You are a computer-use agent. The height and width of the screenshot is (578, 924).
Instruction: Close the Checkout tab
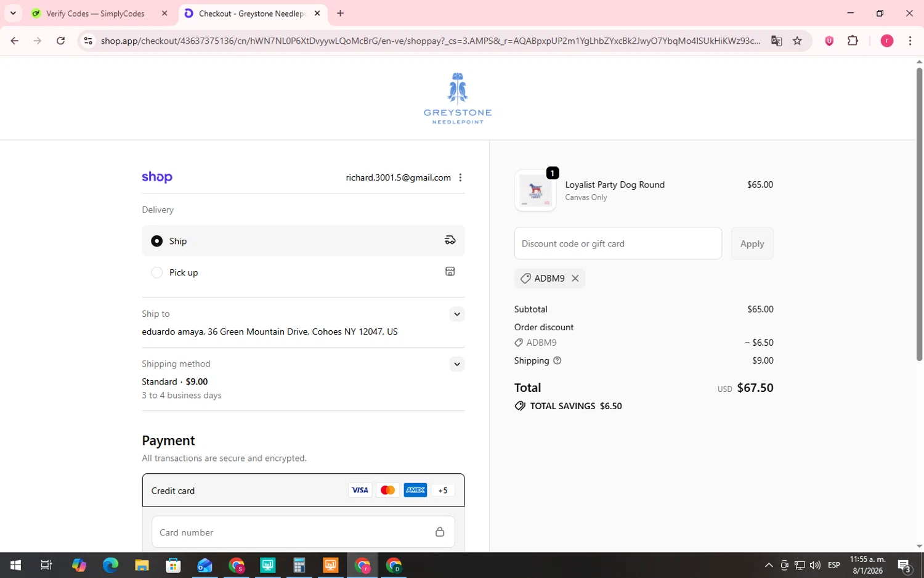pyautogui.click(x=317, y=14)
